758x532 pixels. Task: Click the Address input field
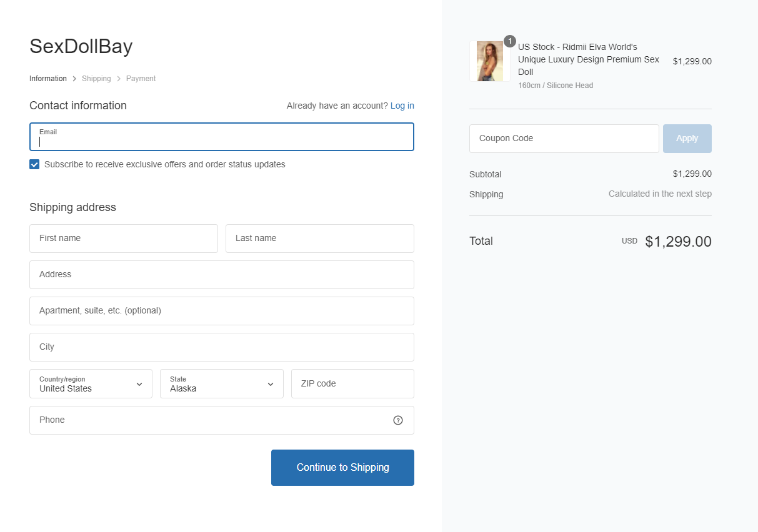tap(221, 275)
